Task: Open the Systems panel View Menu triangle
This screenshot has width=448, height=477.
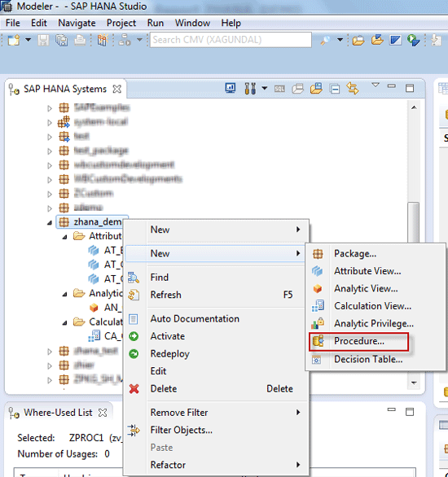Action: click(376, 85)
